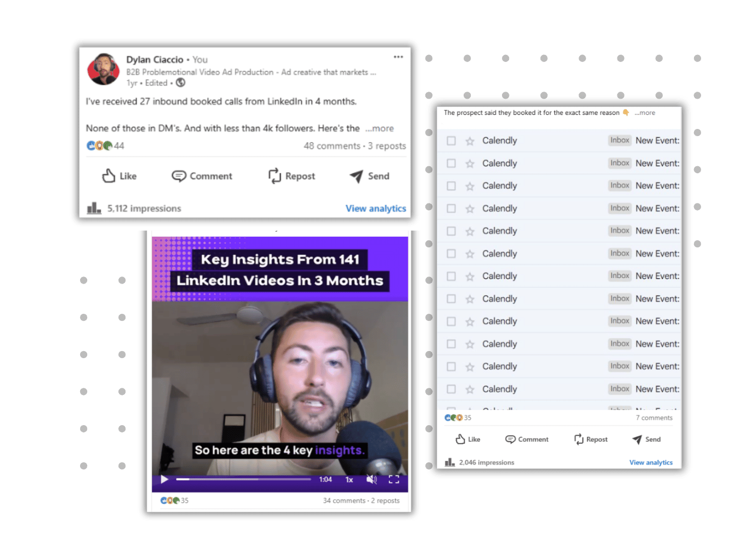
Task: Click the Comment icon on the 27 calls post
Action: pos(179,176)
